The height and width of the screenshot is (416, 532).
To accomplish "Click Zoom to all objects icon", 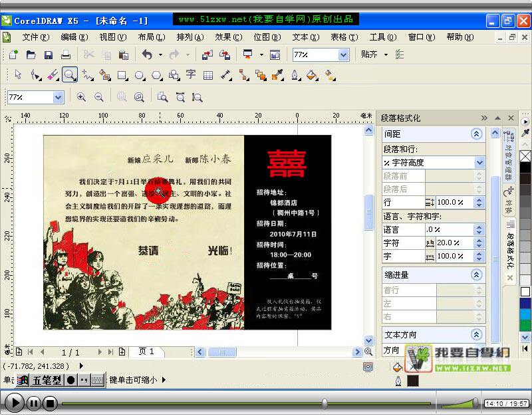I will click(139, 97).
